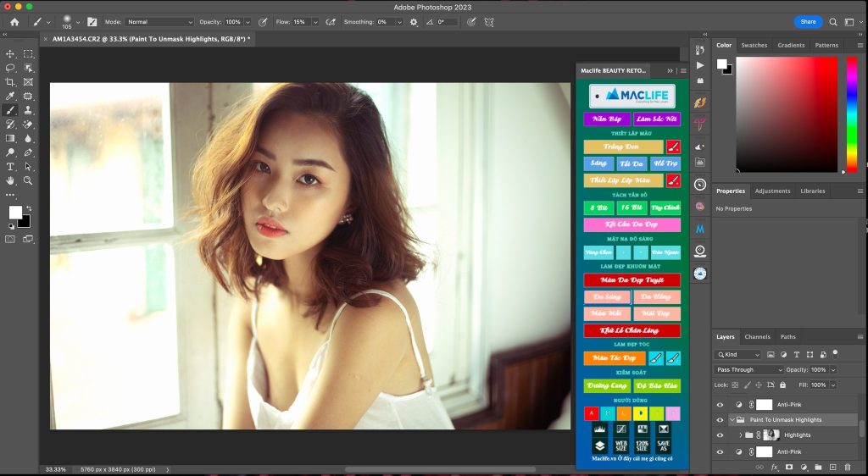Image resolution: width=868 pixels, height=476 pixels.
Task: Click the Đường Cong button
Action: [607, 386]
